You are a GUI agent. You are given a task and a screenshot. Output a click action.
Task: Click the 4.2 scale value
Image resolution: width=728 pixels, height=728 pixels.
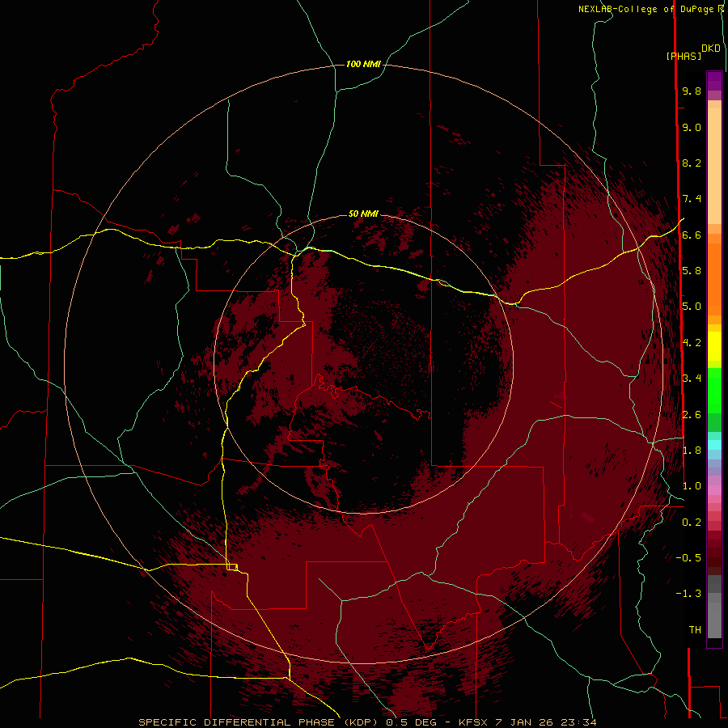click(x=692, y=343)
